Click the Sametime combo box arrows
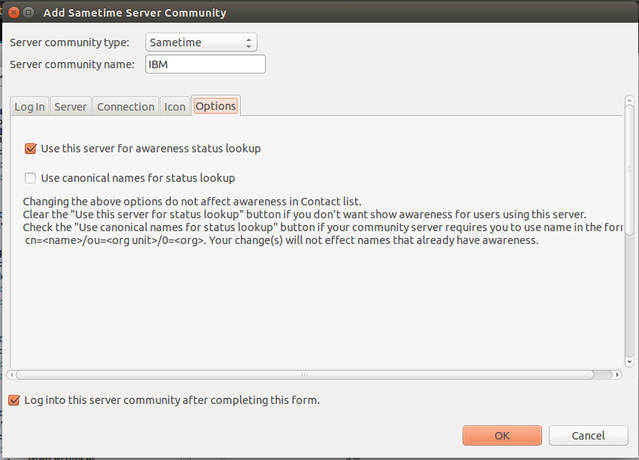The width and height of the screenshot is (639, 460). click(x=249, y=43)
